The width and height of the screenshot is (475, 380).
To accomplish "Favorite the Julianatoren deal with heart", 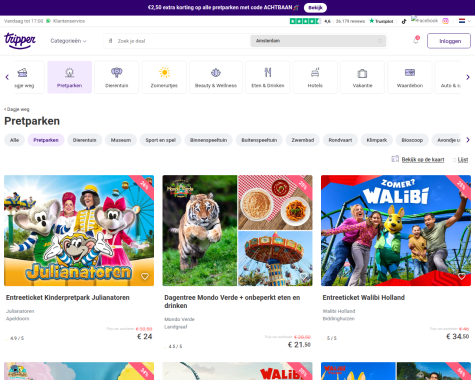I will point(145,276).
